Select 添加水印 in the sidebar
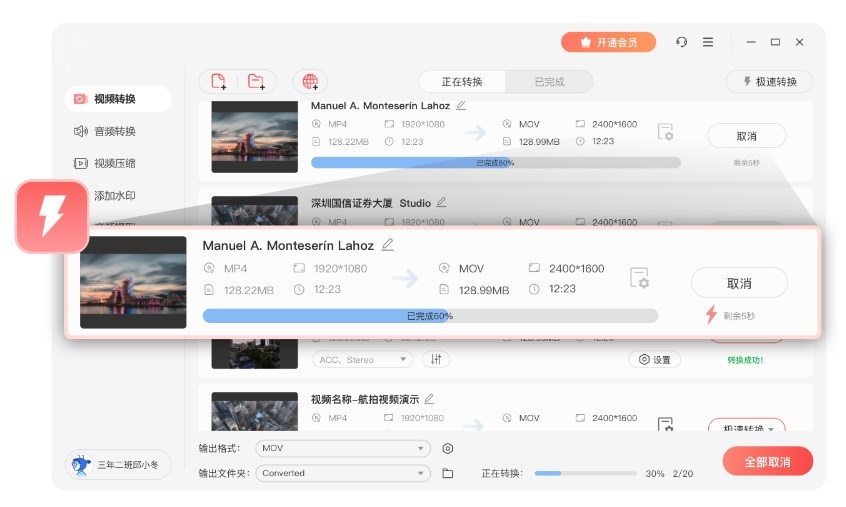This screenshot has height=507, width=846. click(114, 195)
